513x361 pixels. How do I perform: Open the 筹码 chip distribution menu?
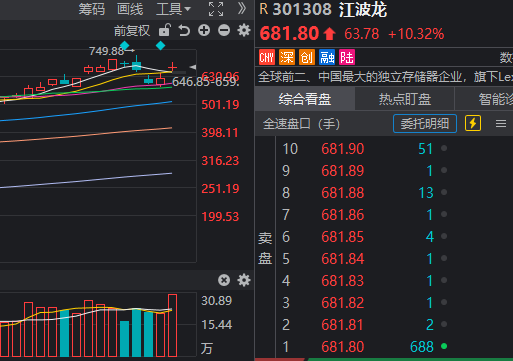tap(92, 9)
